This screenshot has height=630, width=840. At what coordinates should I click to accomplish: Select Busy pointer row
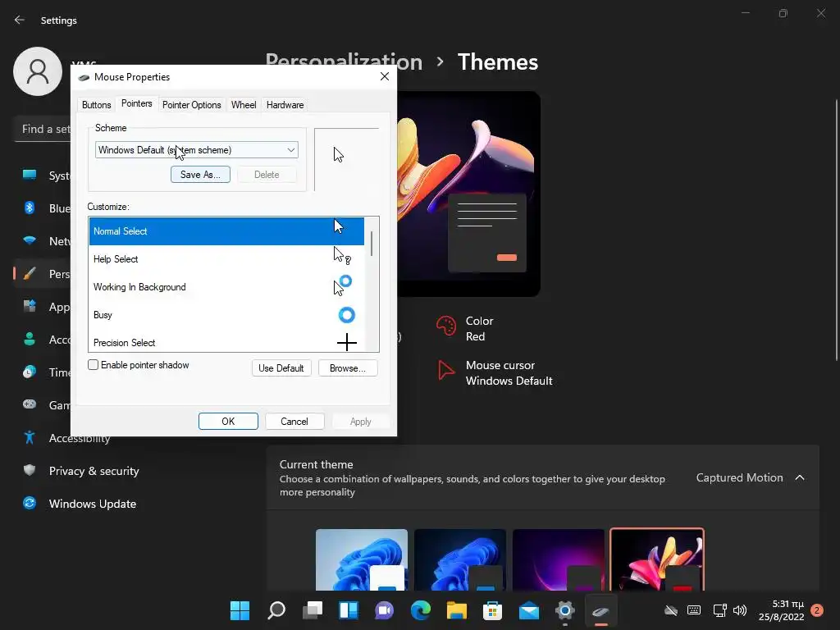[226, 314]
